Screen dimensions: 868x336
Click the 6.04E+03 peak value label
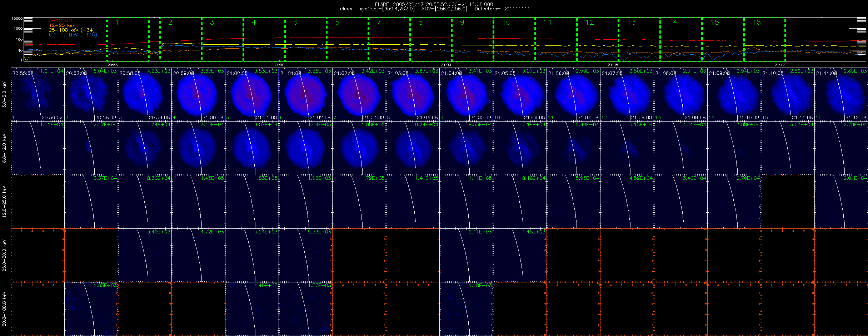click(x=105, y=71)
